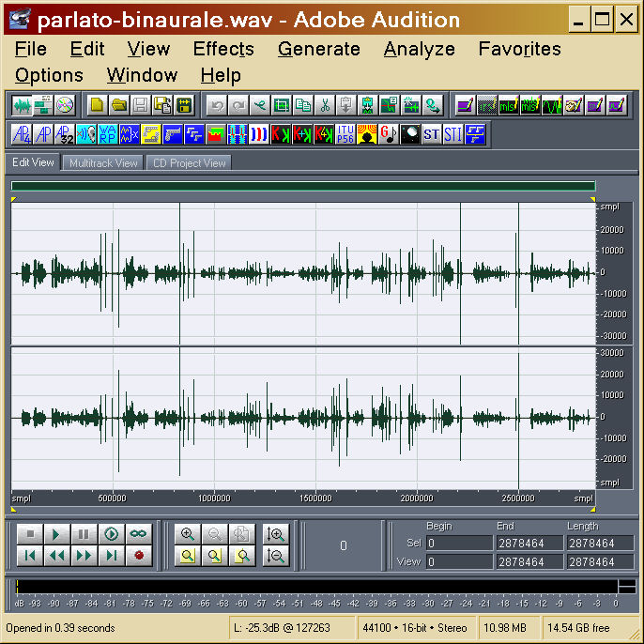Select the Edit View tab
644x644 pixels.
coord(33,162)
